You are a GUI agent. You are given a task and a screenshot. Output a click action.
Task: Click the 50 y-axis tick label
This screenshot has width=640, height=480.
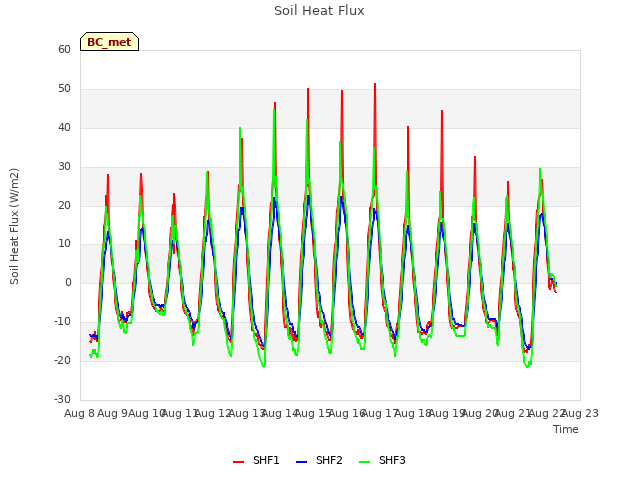point(64,89)
